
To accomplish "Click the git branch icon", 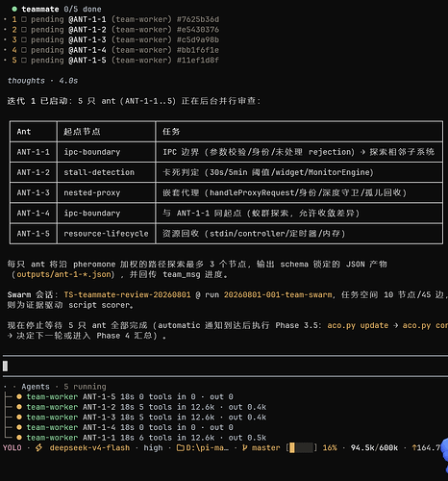I will [245, 447].
